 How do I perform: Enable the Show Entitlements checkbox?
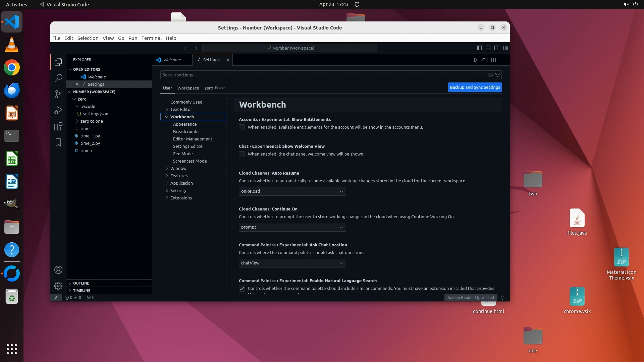click(242, 127)
